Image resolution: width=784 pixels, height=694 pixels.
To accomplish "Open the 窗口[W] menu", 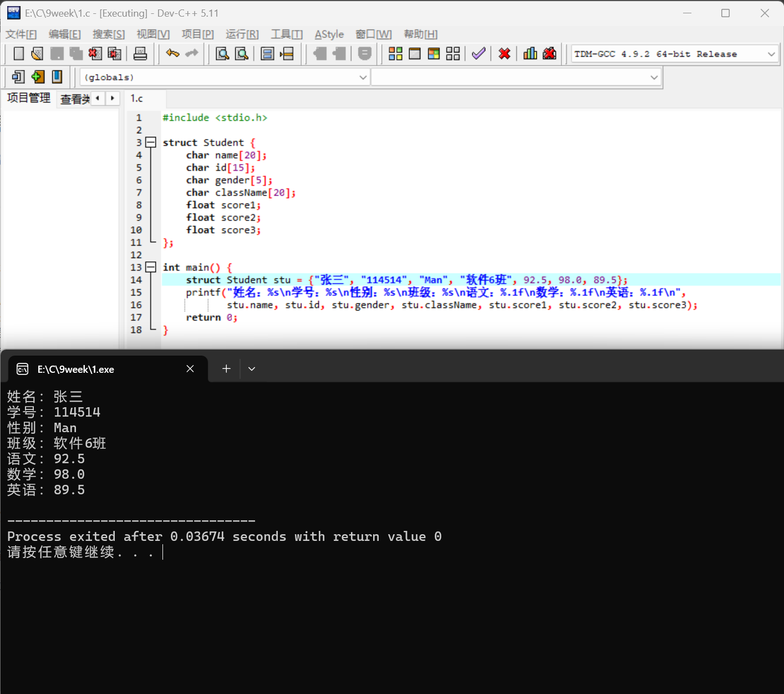I will tap(374, 34).
